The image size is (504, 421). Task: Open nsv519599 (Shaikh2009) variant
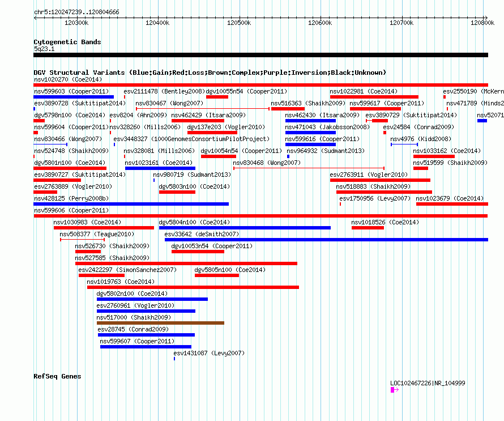tap(450, 163)
